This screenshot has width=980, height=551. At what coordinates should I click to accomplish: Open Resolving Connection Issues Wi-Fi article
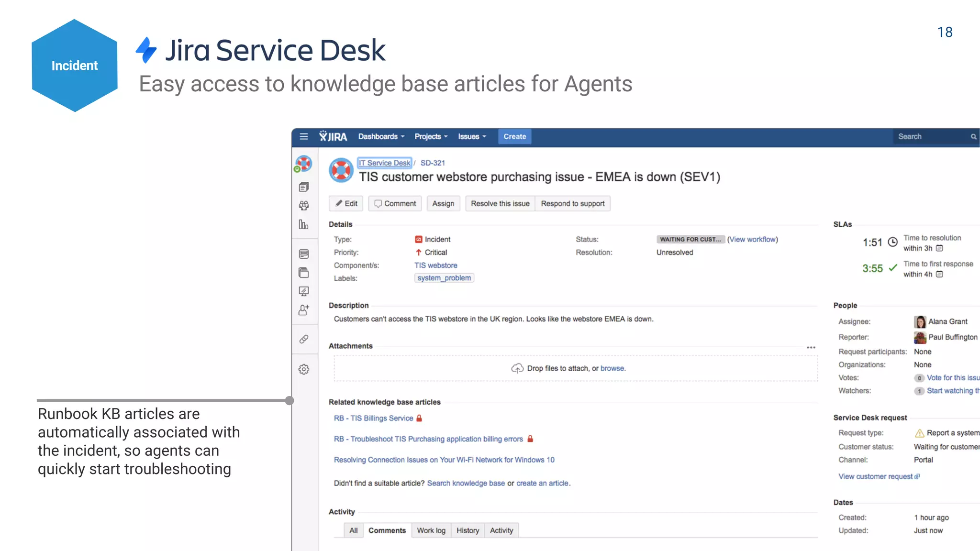[444, 460]
